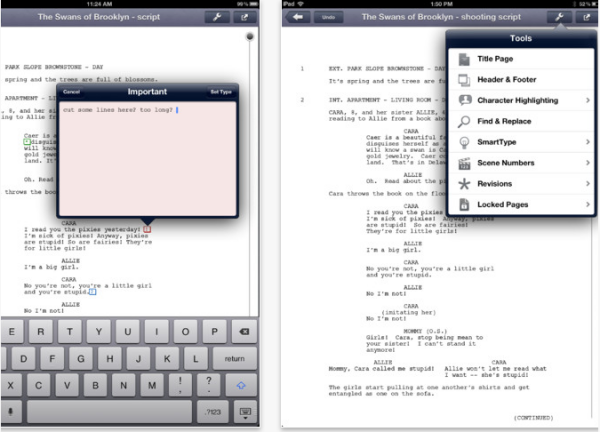Tap the exclamation mark comma key

click(x=180, y=385)
